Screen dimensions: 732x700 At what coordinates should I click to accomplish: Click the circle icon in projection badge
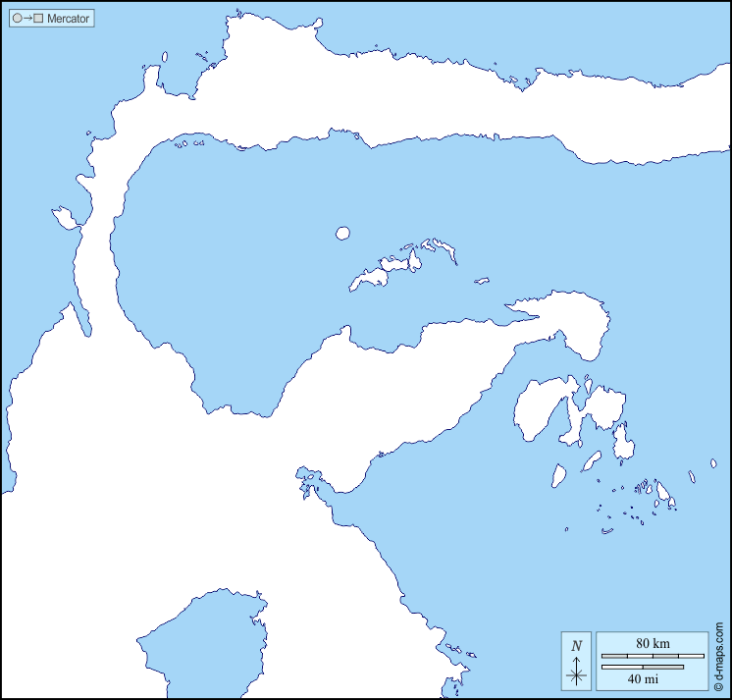18,19
